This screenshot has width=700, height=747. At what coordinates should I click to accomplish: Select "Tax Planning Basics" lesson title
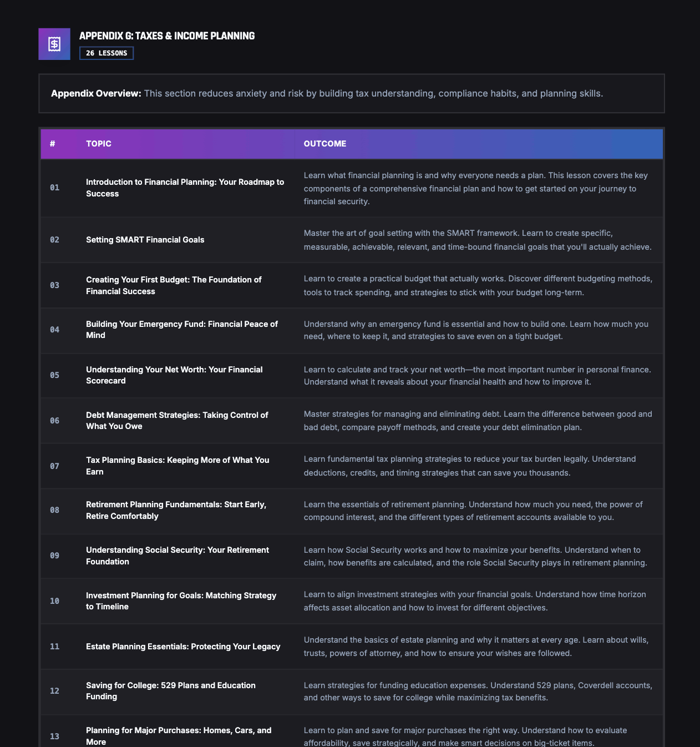[177, 466]
